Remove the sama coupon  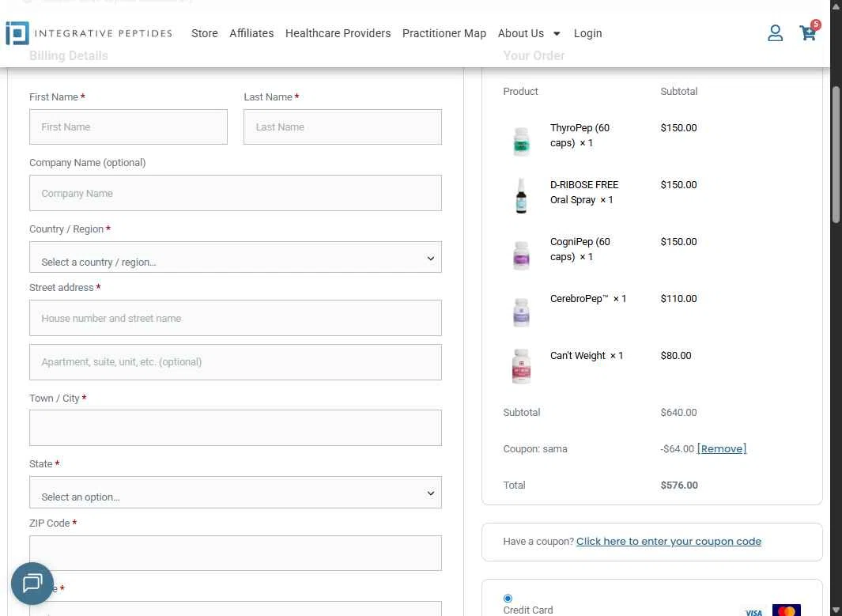click(722, 448)
